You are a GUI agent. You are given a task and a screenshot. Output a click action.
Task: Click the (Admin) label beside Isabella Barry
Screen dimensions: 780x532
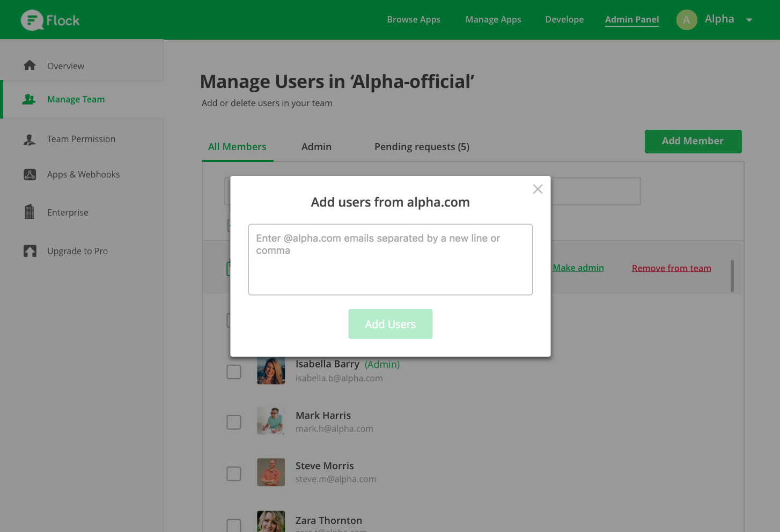pyautogui.click(x=382, y=365)
